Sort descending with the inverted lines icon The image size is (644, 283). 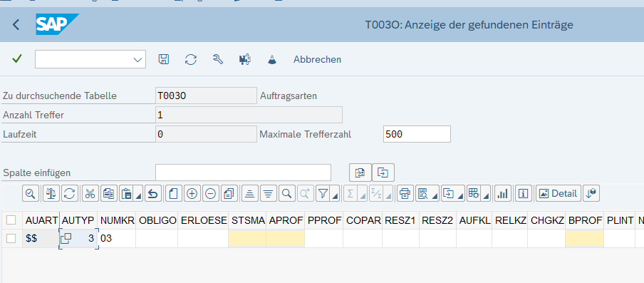pyautogui.click(x=268, y=193)
